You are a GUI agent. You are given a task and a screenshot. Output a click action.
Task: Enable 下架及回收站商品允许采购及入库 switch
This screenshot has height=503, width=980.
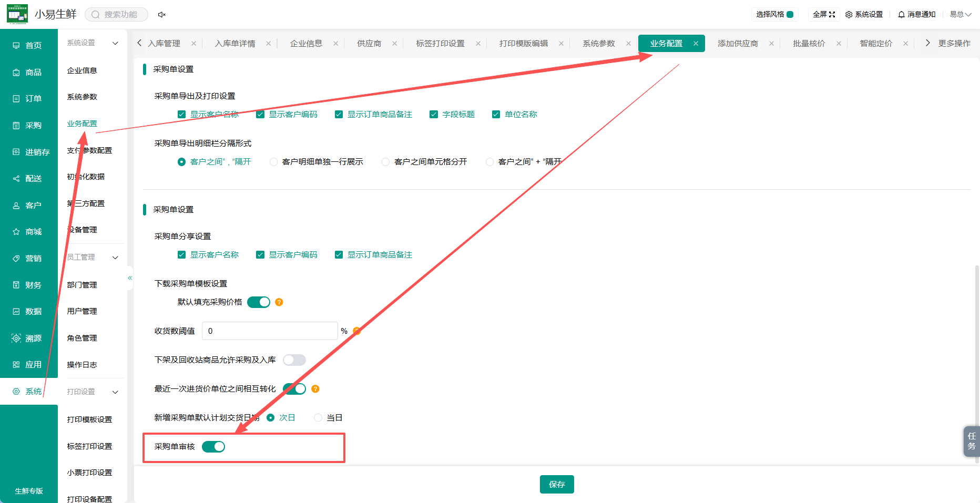coord(294,360)
